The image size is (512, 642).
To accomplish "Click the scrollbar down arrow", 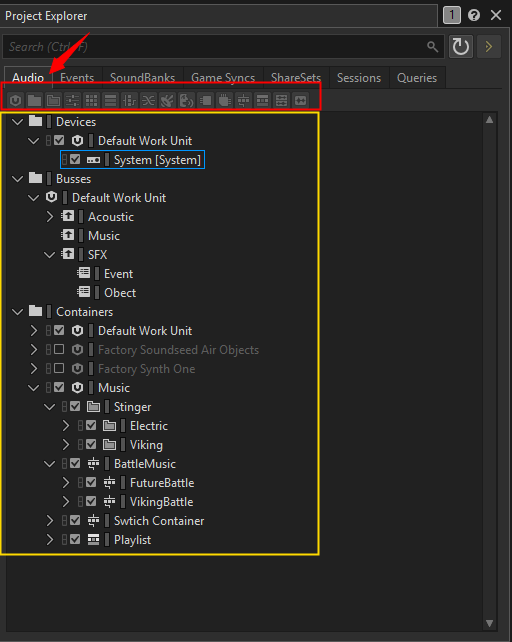I will point(489,623).
